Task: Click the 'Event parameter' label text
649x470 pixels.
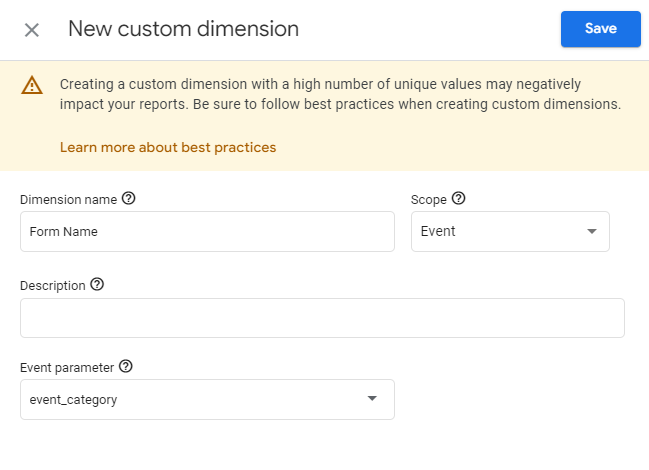Action: point(67,368)
